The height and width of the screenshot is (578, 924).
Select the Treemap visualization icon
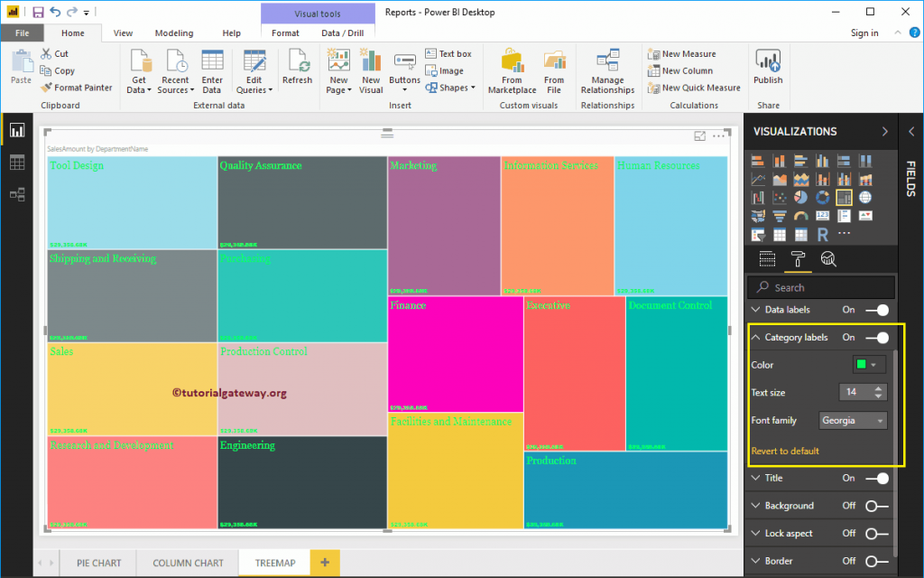844,197
